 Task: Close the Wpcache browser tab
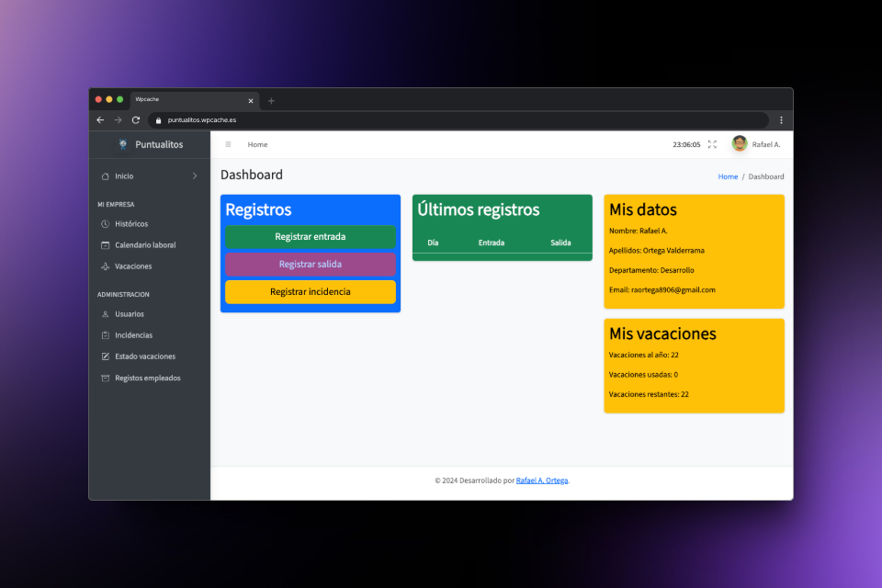(x=251, y=101)
